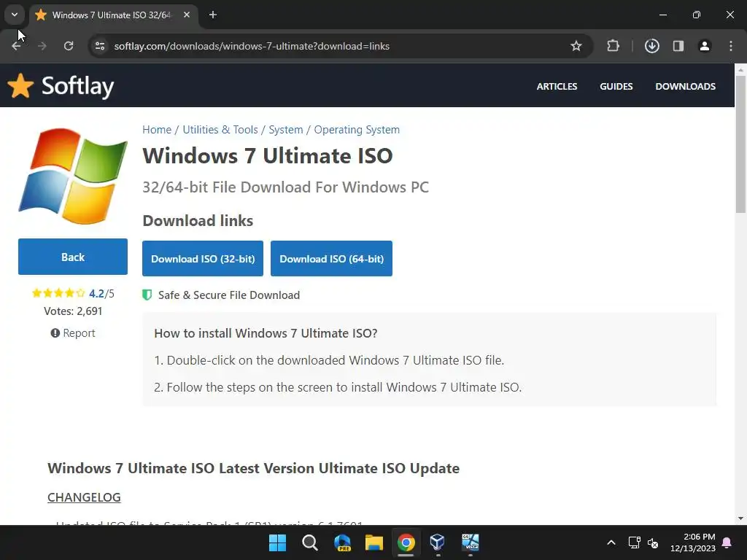
Task: Click the muted volume tray icon
Action: click(653, 542)
